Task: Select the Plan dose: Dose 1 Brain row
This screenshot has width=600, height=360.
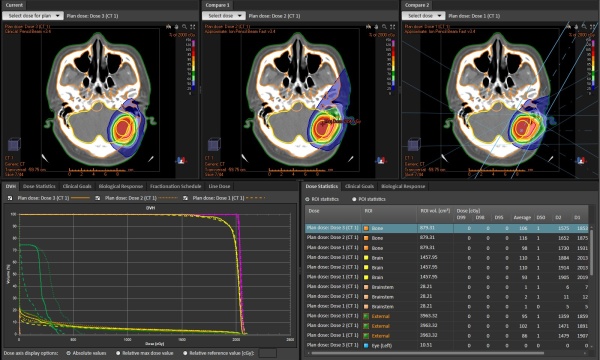Action: click(x=447, y=277)
